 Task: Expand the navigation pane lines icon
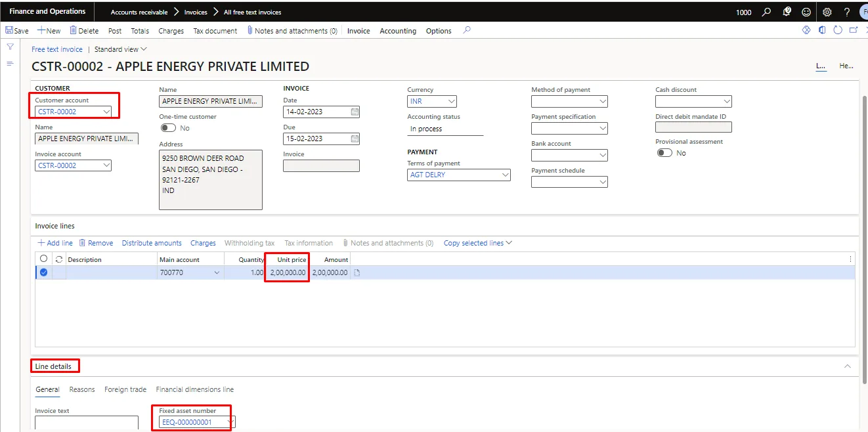pyautogui.click(x=10, y=64)
